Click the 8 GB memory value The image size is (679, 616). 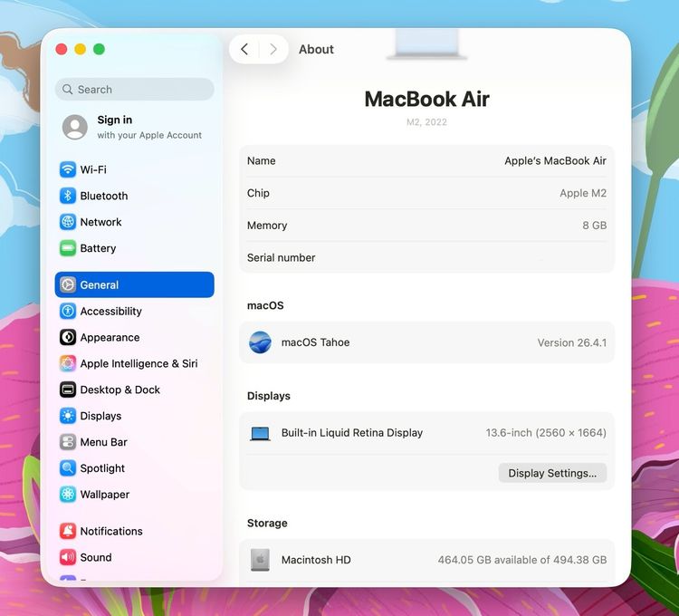594,226
